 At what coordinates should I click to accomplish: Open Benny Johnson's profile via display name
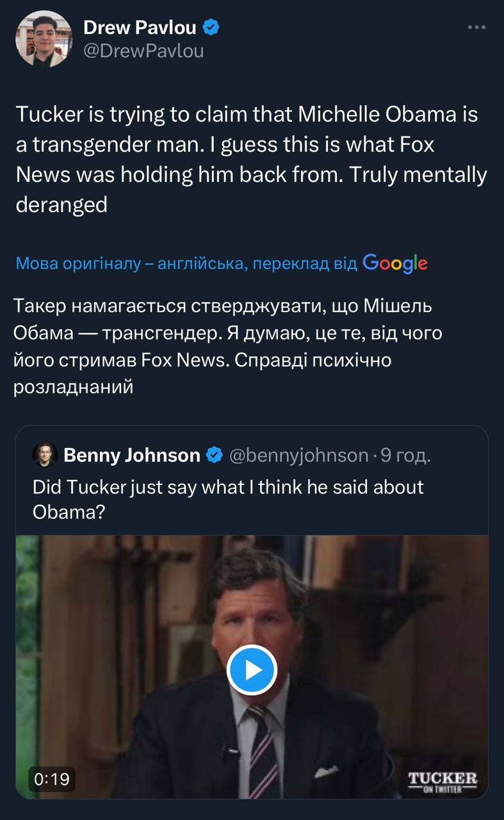click(132, 455)
